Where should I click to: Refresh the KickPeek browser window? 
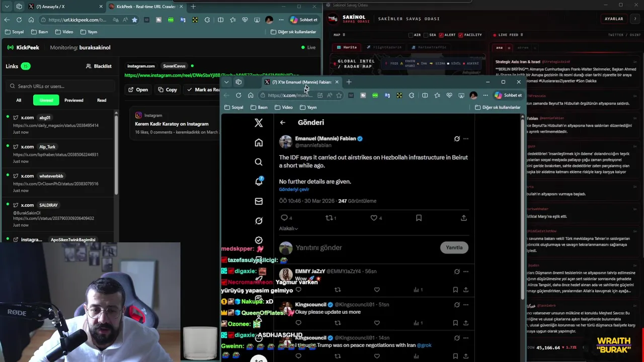pos(19,20)
